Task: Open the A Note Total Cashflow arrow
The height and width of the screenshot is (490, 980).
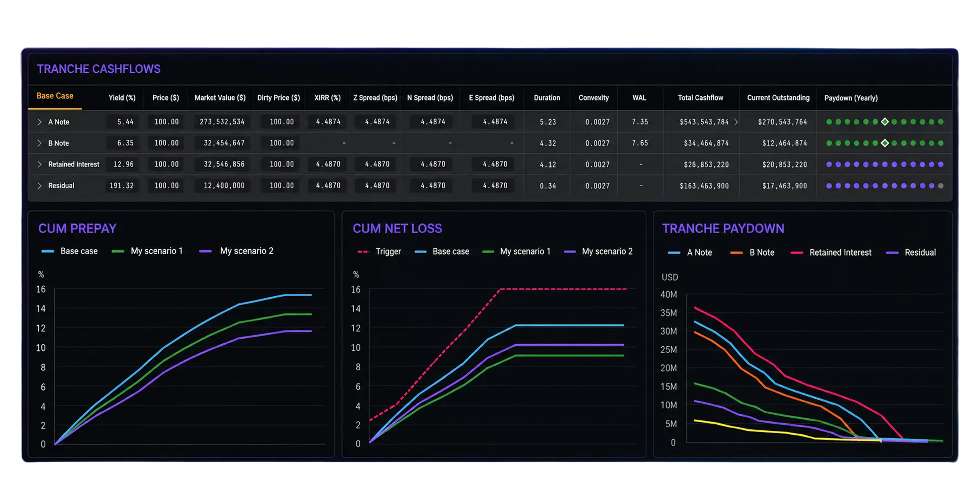Action: pyautogui.click(x=736, y=122)
